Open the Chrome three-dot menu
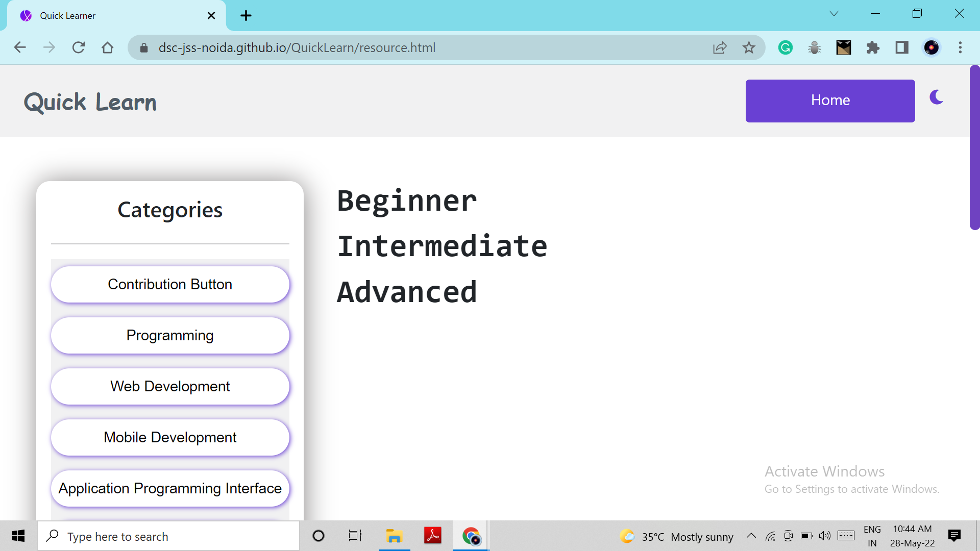This screenshot has height=551, width=980. 960,47
